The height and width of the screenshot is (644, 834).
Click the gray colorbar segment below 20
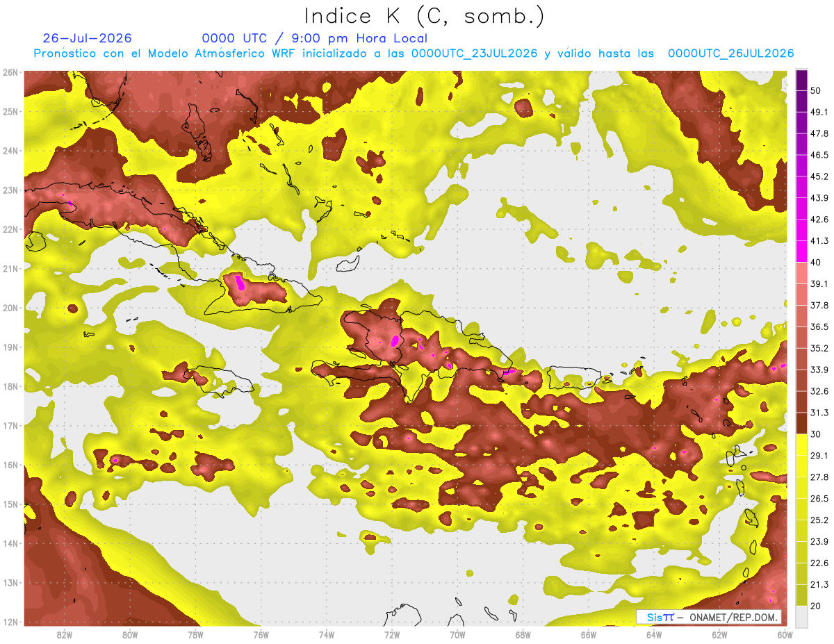[801, 616]
